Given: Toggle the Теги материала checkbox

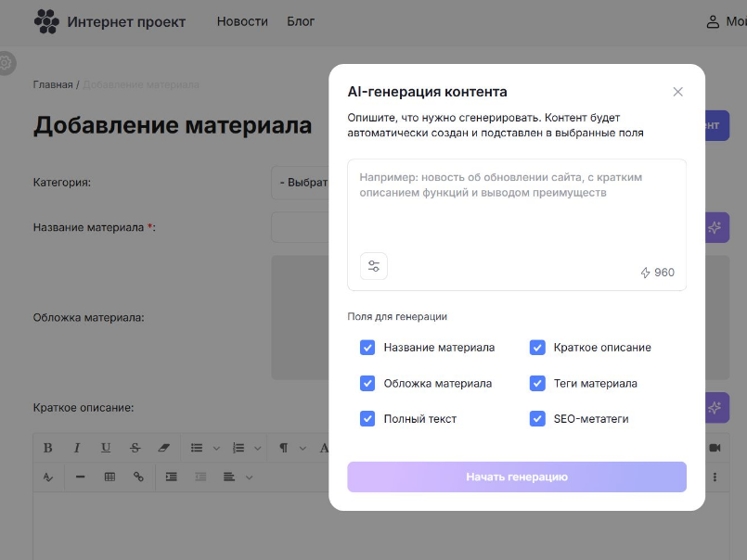Looking at the screenshot, I should [x=537, y=383].
